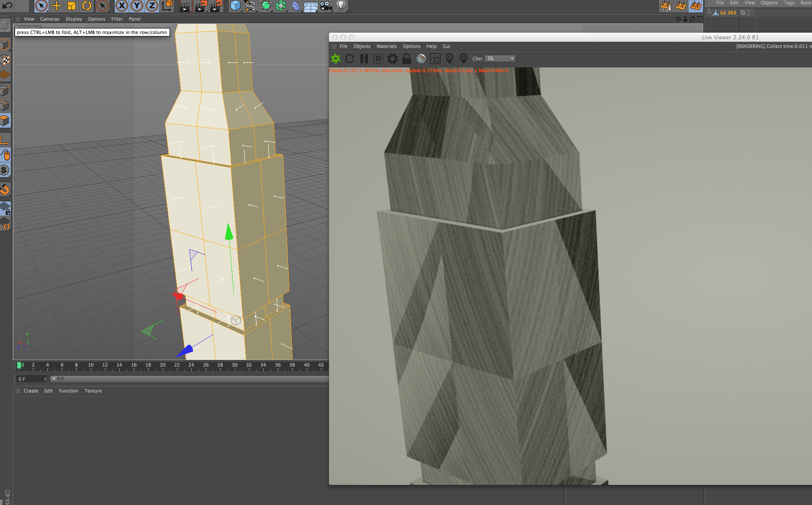Open the Chn channel dropdown
This screenshot has width=812, height=505.
pyautogui.click(x=500, y=59)
